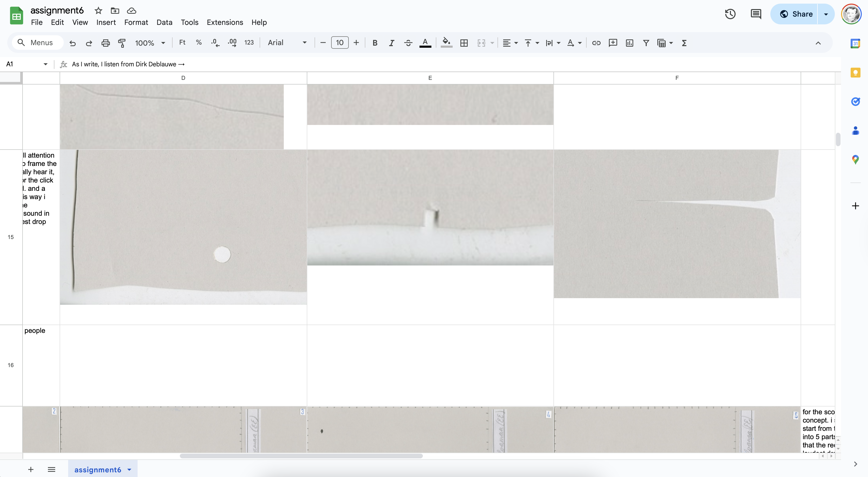Open the 100% zoom dropdown
Screen dimensions: 868x477
tap(150, 43)
